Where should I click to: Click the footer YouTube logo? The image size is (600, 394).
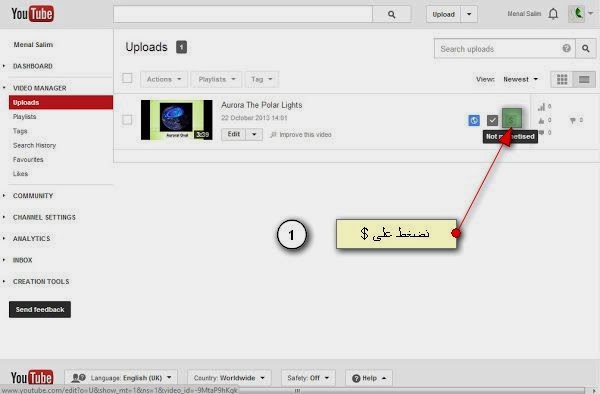[32, 378]
